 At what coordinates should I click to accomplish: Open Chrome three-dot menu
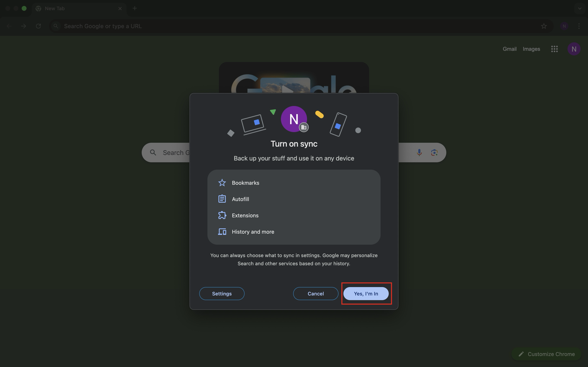point(579,26)
